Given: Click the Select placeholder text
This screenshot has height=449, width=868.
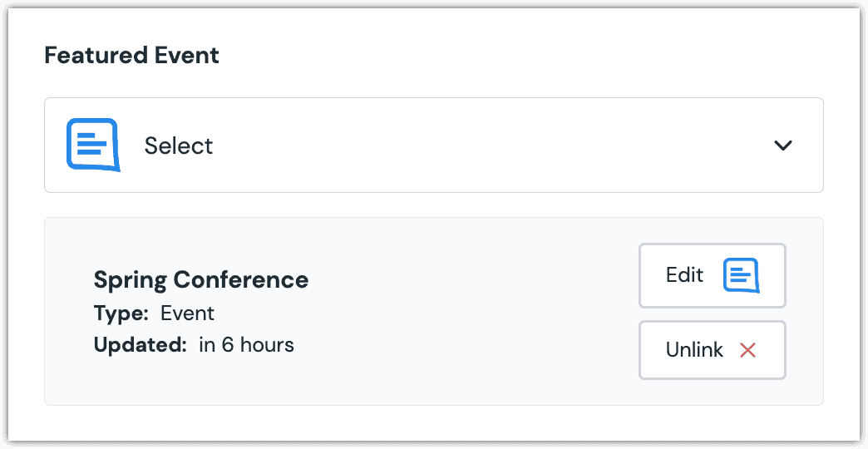Looking at the screenshot, I should tap(179, 146).
